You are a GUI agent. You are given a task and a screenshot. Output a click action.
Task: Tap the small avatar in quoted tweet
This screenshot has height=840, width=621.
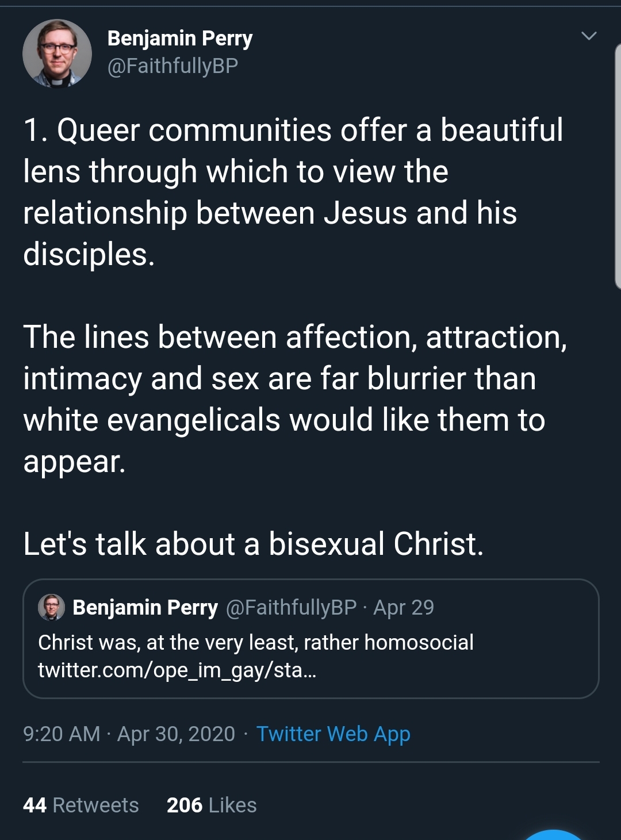point(51,607)
